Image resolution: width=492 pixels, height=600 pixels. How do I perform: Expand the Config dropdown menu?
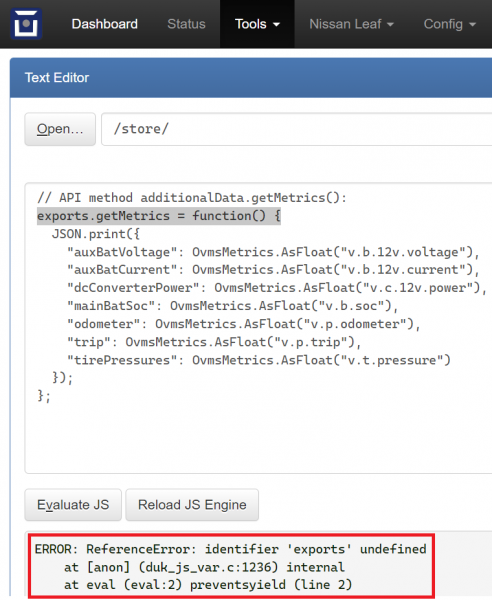(x=450, y=24)
